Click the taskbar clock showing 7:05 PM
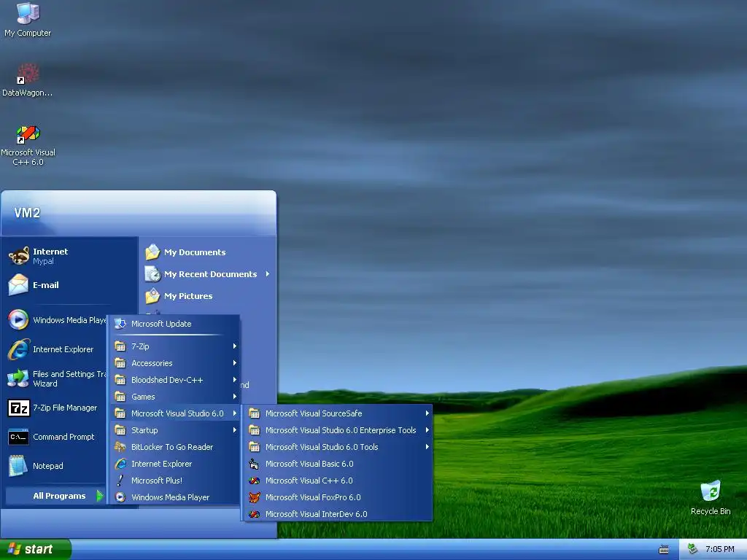This screenshot has width=747, height=560. tap(719, 549)
